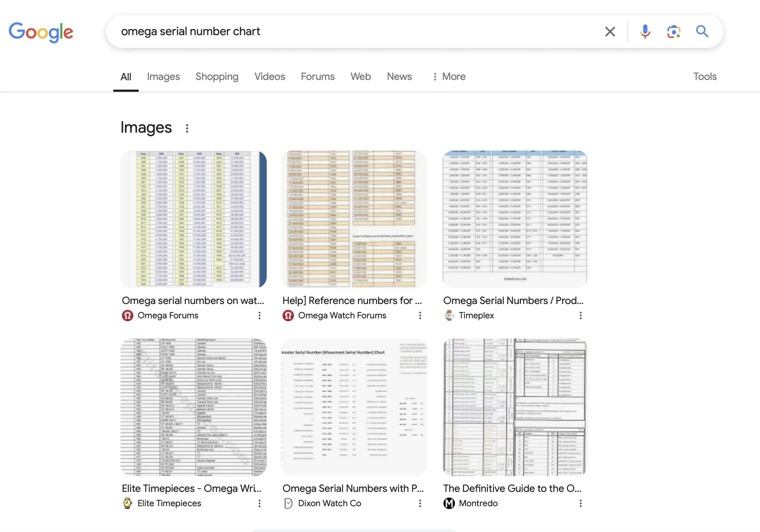The width and height of the screenshot is (760, 532).
Task: Click the Omega Watch Forums orange chart thumbnail
Action: coord(354,219)
